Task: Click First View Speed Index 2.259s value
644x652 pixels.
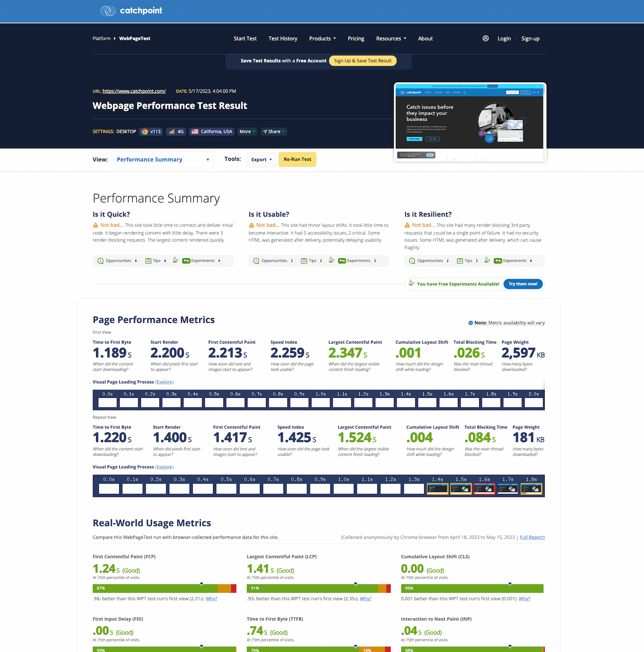Action: coord(290,353)
